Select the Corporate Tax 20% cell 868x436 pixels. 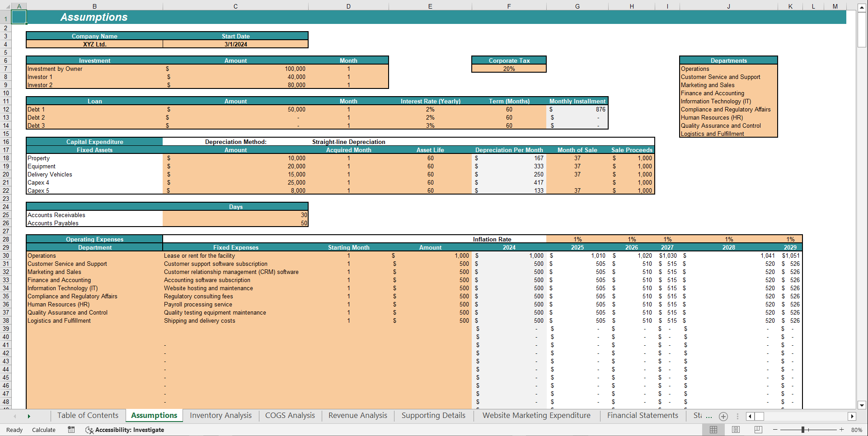[x=509, y=69]
